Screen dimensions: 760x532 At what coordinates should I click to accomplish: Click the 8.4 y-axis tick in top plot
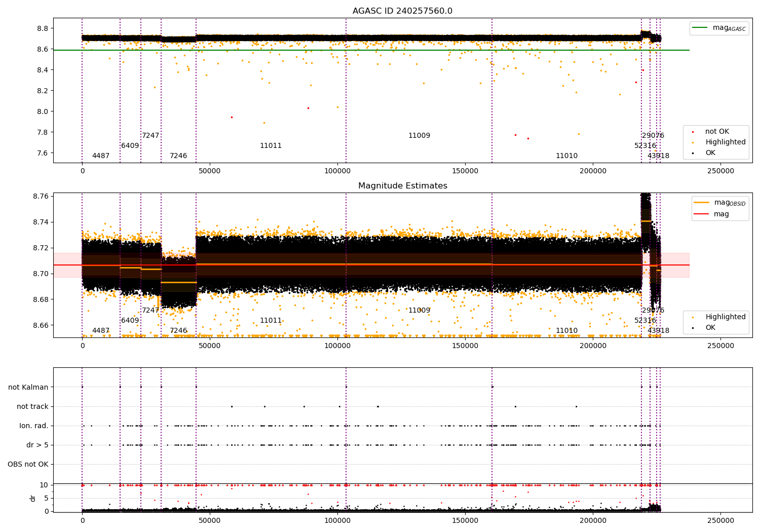(43, 70)
